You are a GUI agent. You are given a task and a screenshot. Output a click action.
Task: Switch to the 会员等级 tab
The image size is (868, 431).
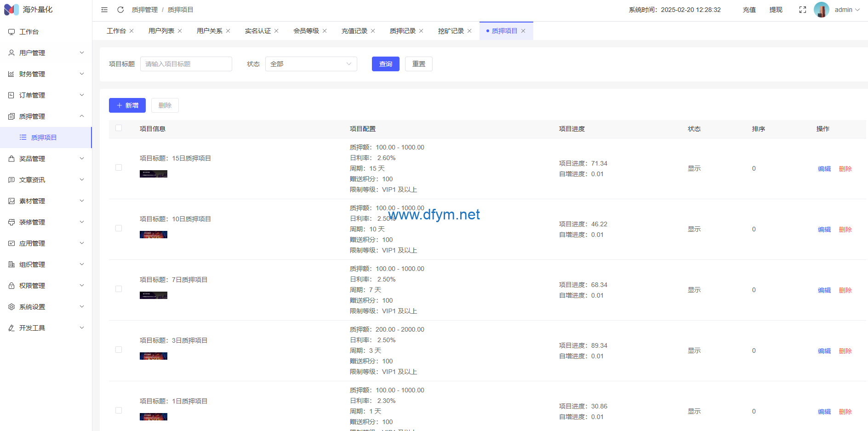click(306, 31)
